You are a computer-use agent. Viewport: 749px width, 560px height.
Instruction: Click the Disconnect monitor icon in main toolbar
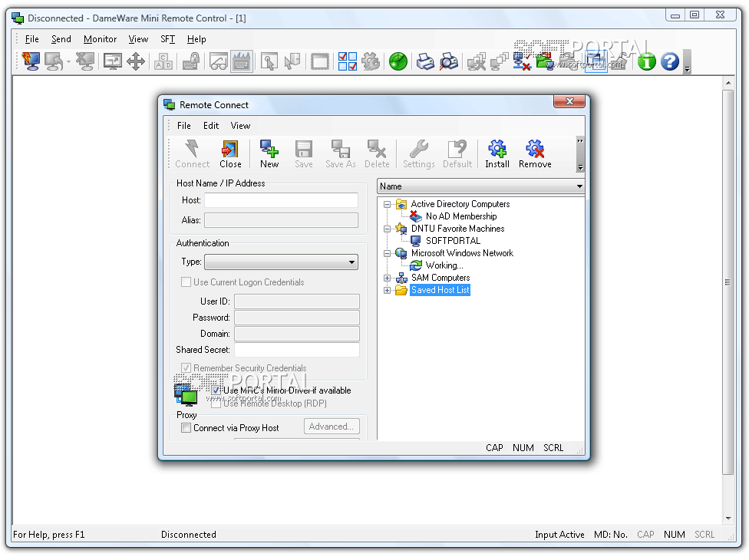point(85,61)
